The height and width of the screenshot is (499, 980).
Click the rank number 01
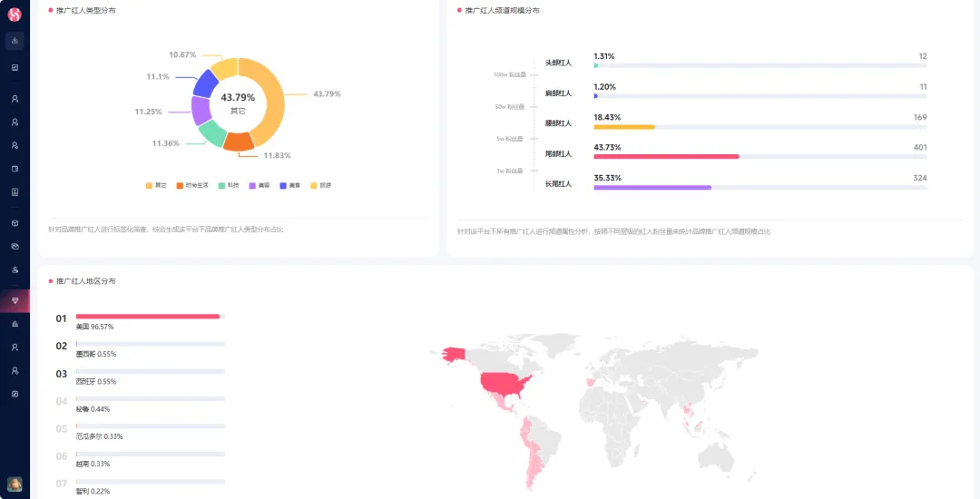tap(62, 318)
